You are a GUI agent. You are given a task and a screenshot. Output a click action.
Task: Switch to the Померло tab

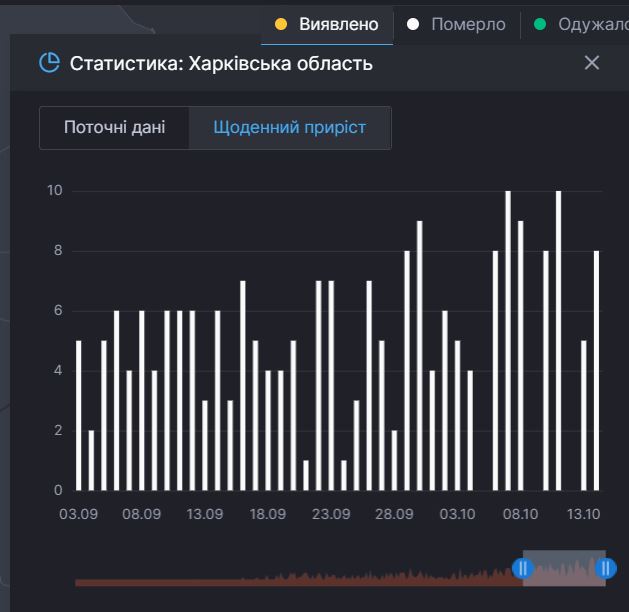457,25
